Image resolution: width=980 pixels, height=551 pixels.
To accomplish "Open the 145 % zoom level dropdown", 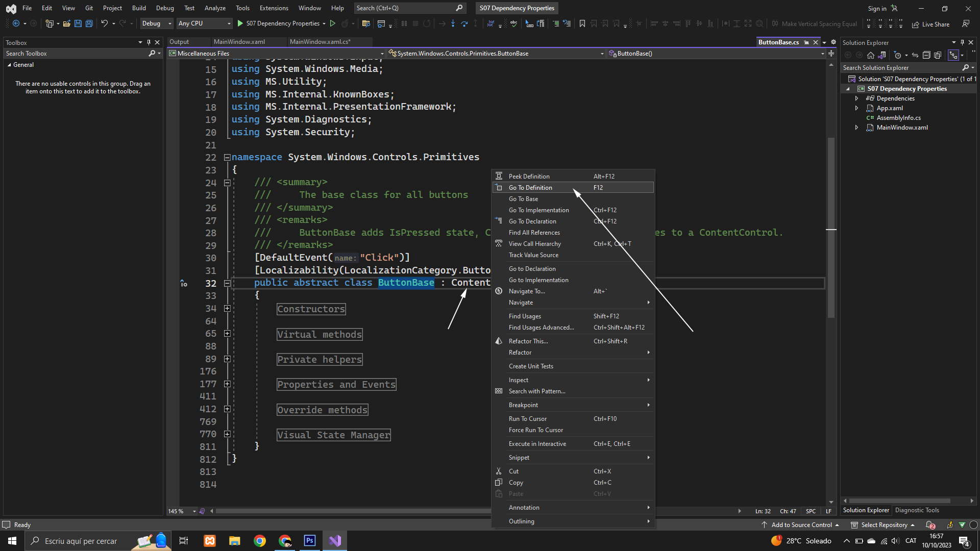I will (x=194, y=511).
